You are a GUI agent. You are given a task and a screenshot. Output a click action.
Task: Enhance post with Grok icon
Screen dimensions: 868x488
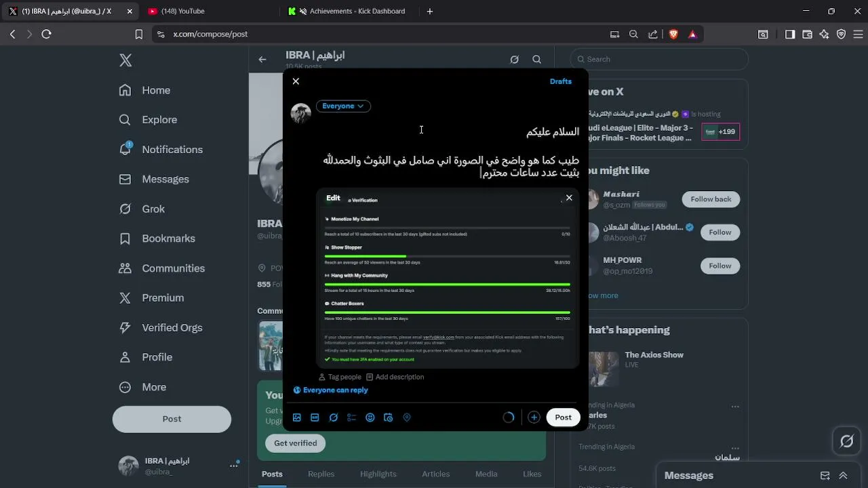(x=334, y=418)
